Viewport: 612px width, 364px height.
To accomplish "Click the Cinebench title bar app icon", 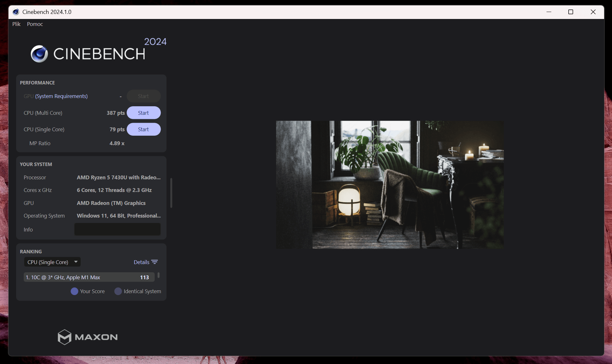I will [x=16, y=12].
